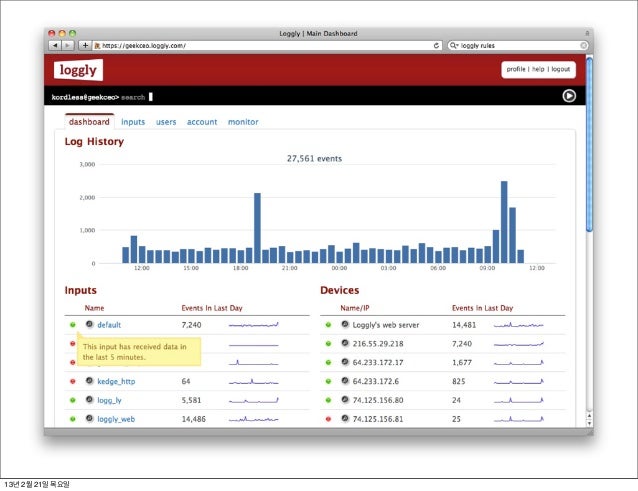Click the gear icon beside default input
The width and height of the screenshot is (638, 491).
[90, 324]
